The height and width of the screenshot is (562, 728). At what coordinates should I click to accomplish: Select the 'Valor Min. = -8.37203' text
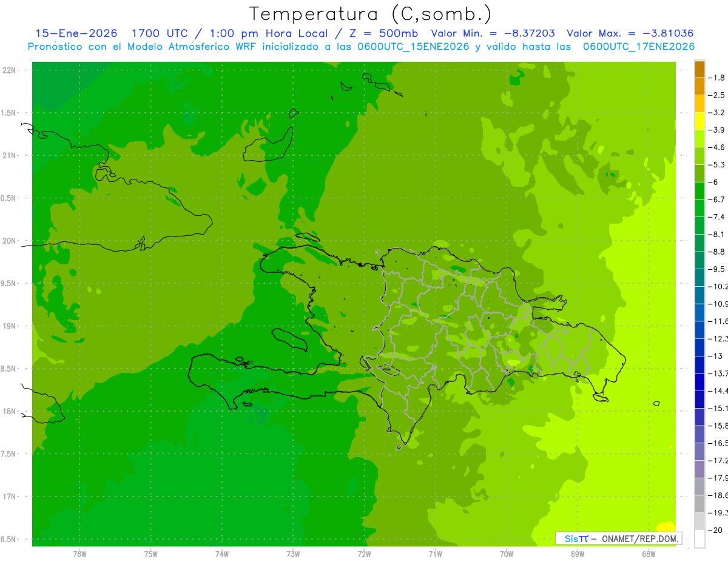tap(494, 33)
